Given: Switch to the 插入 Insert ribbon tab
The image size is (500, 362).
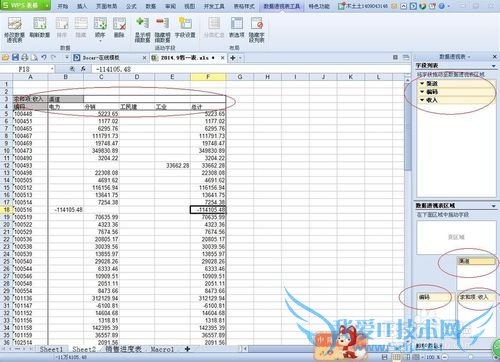Looking at the screenshot, I should [x=82, y=6].
